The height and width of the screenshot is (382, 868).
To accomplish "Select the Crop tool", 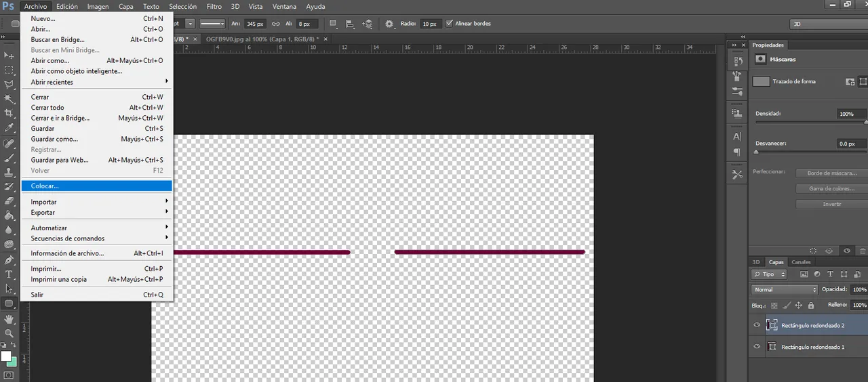I will click(x=9, y=113).
